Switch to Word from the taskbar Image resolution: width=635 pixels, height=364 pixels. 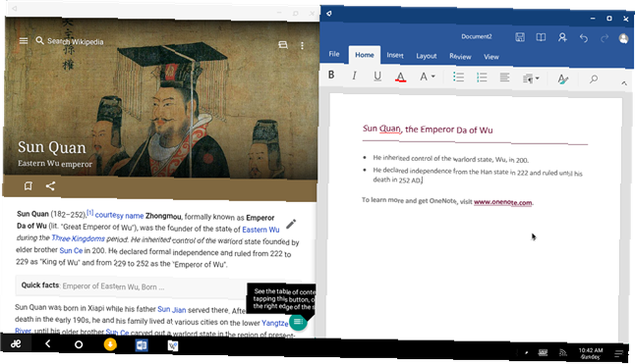[142, 346]
